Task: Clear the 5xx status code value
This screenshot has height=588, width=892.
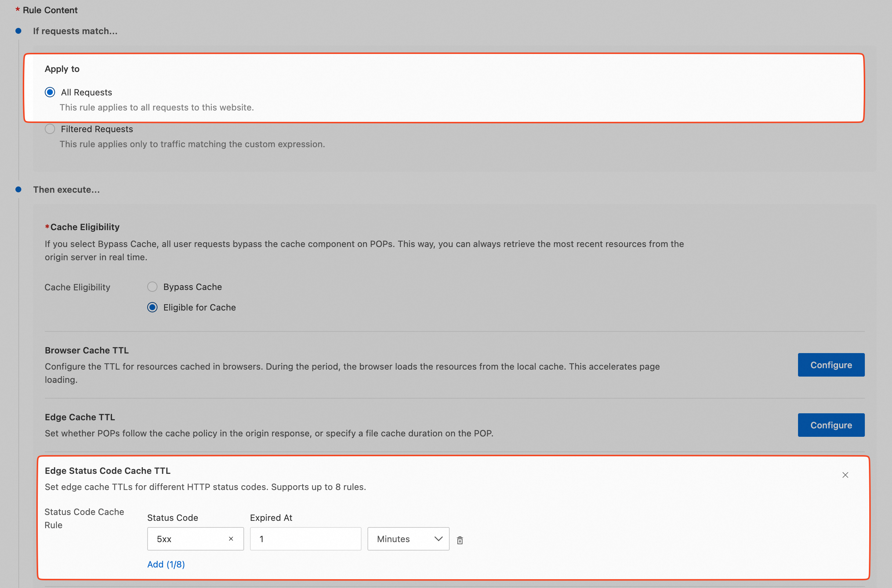Action: point(231,539)
